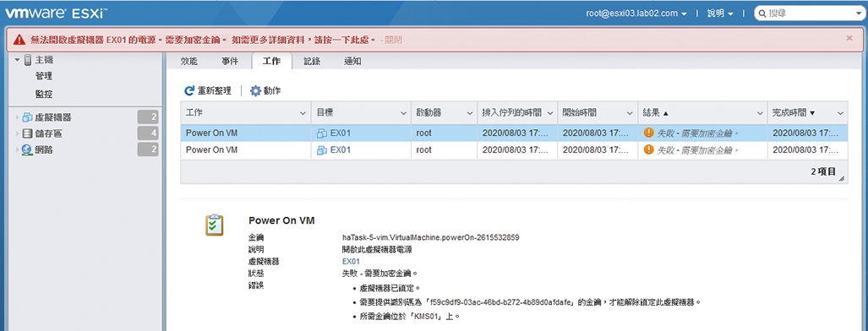Click the 網路 network icon

pos(27,149)
